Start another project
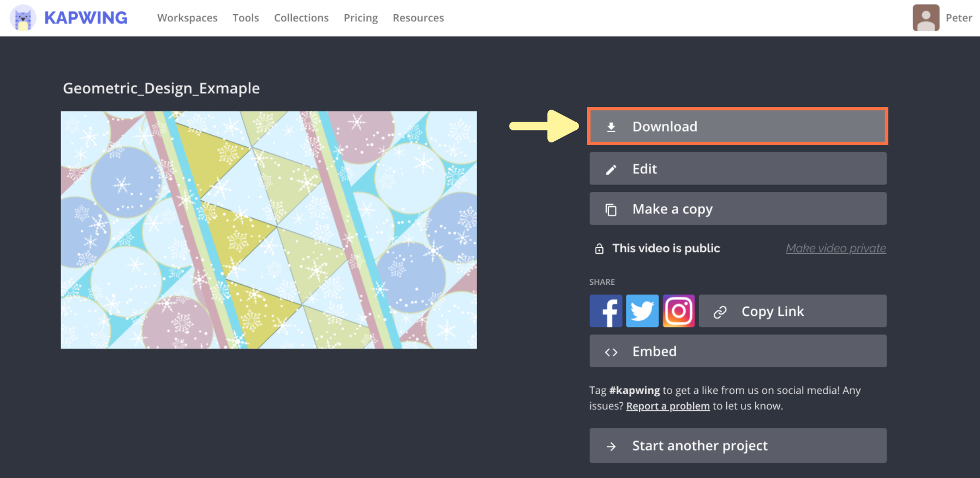This screenshot has height=478, width=980. [x=738, y=446]
